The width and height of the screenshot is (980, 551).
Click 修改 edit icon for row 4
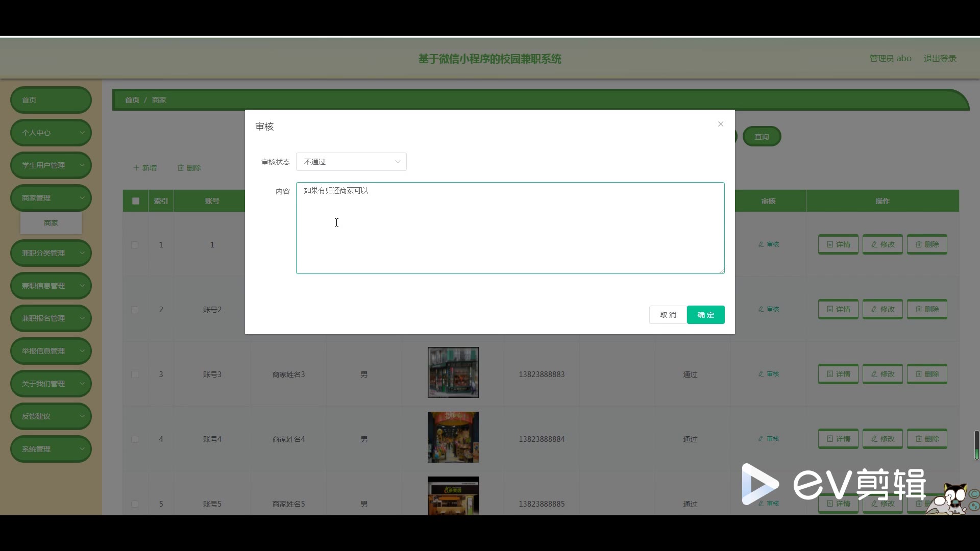(x=874, y=439)
